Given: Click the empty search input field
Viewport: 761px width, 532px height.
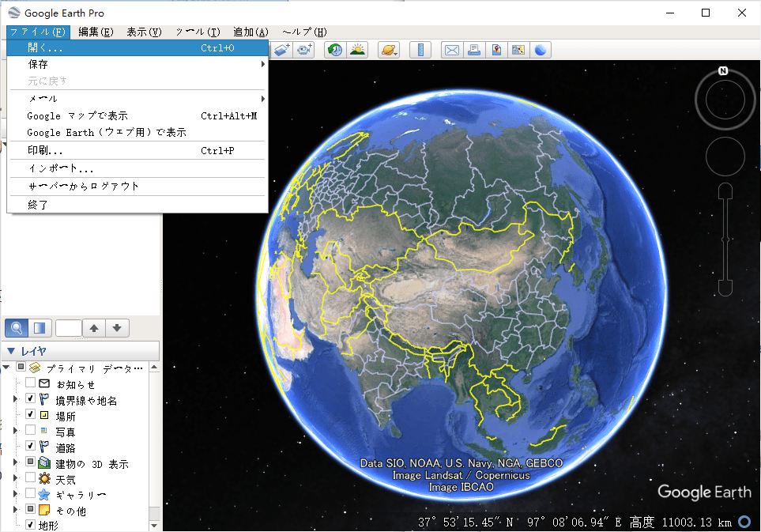Looking at the screenshot, I should coord(69,327).
